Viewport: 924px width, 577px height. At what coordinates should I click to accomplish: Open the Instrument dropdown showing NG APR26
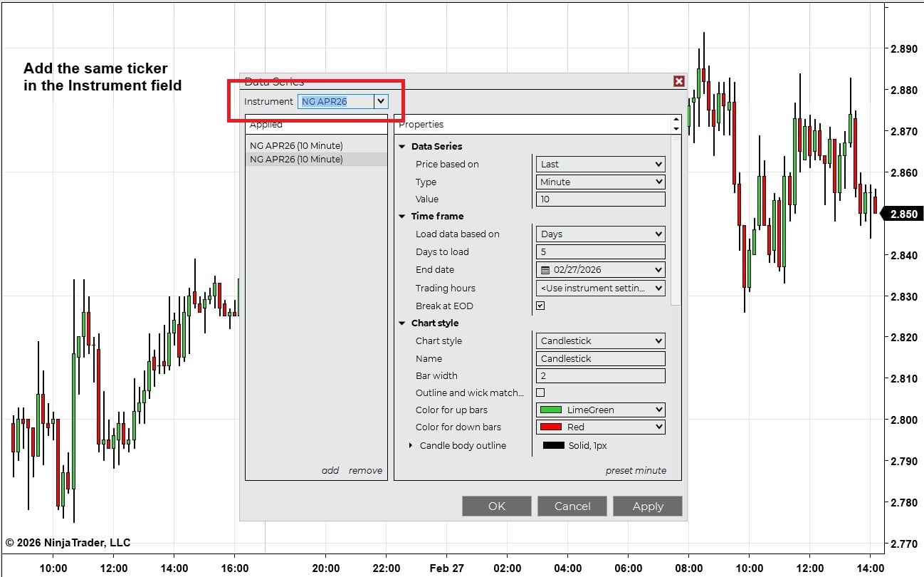click(x=382, y=101)
